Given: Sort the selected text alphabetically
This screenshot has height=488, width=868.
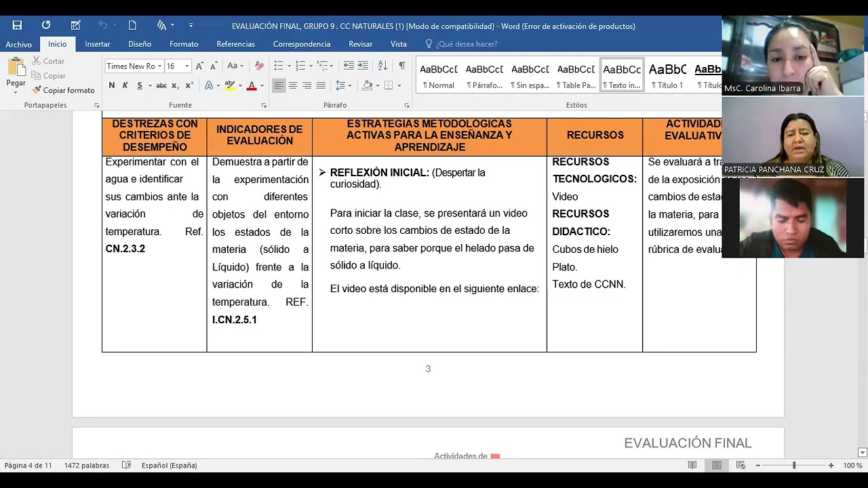Looking at the screenshot, I should click(x=382, y=66).
